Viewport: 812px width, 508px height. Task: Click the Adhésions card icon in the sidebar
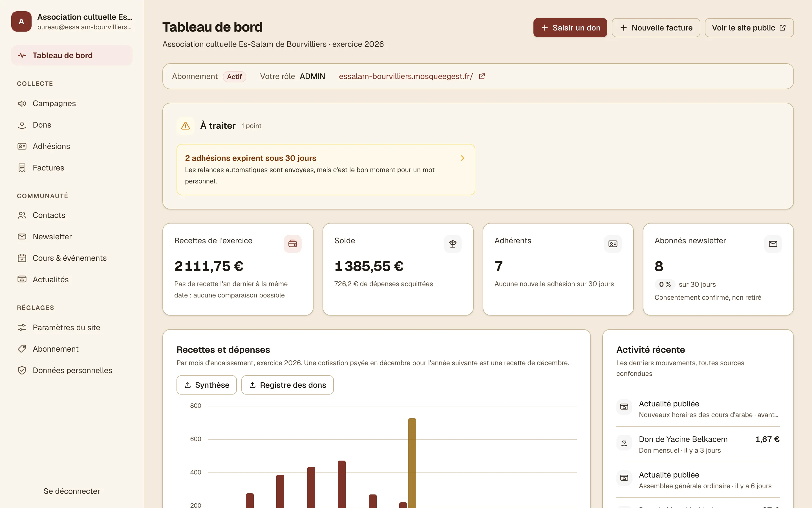(x=22, y=146)
